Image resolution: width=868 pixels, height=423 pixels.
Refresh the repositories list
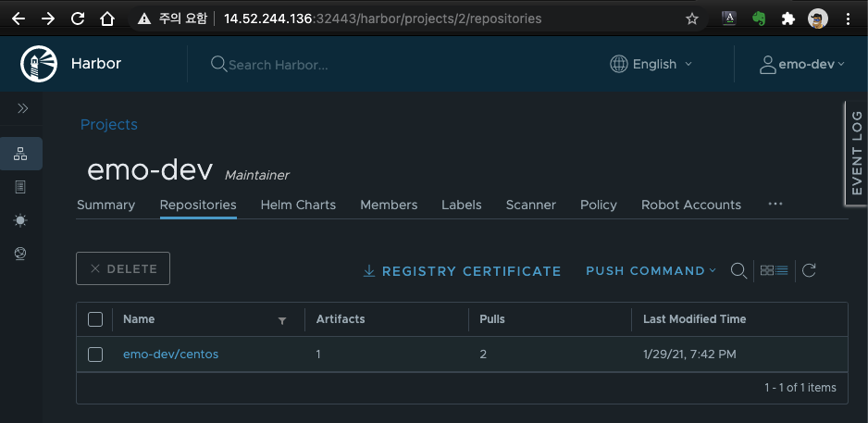[x=809, y=270]
